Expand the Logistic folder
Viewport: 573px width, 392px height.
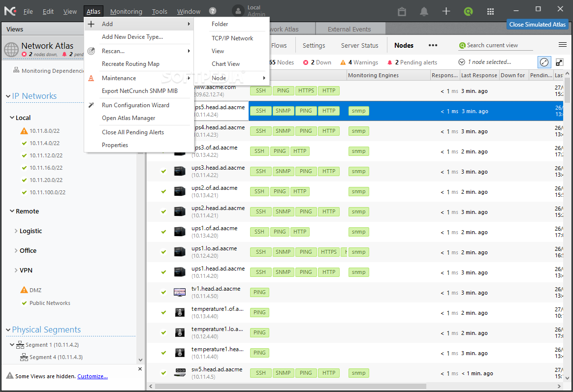16,231
